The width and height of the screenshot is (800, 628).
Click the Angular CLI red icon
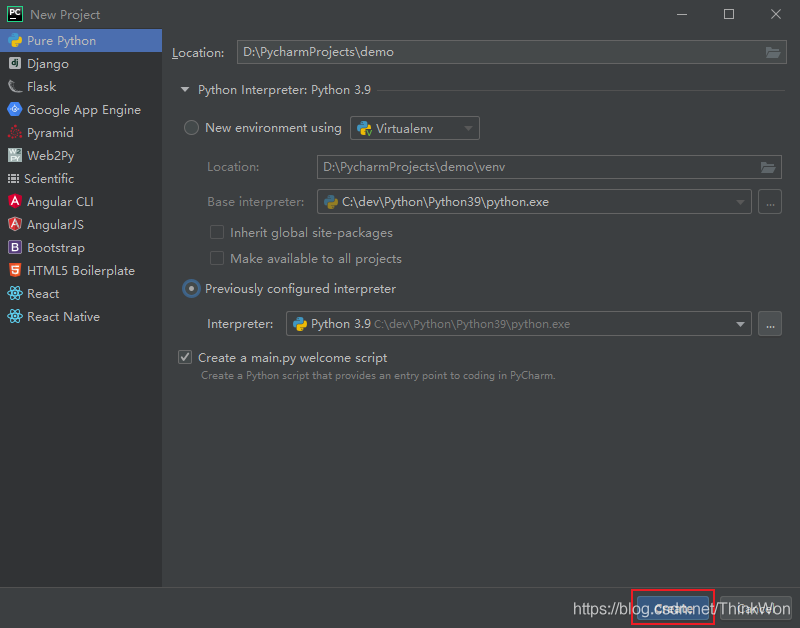[x=15, y=201]
